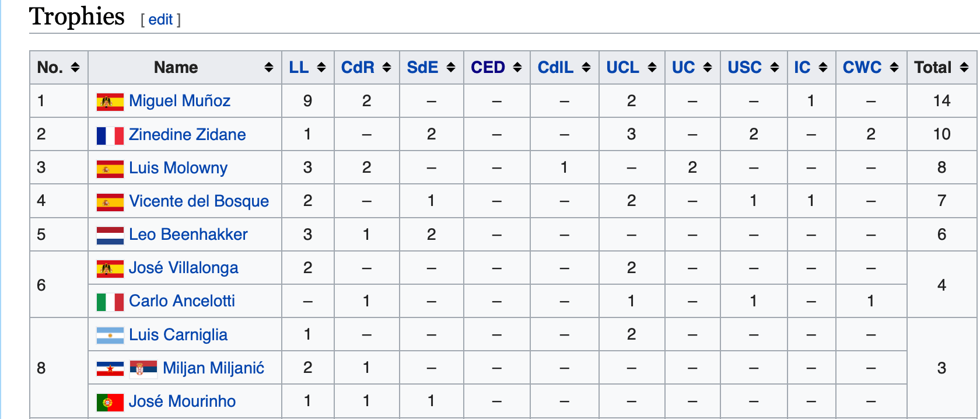Click the Spanish flag beside Miguel Muñoz
The height and width of the screenshot is (419, 980).
(109, 100)
